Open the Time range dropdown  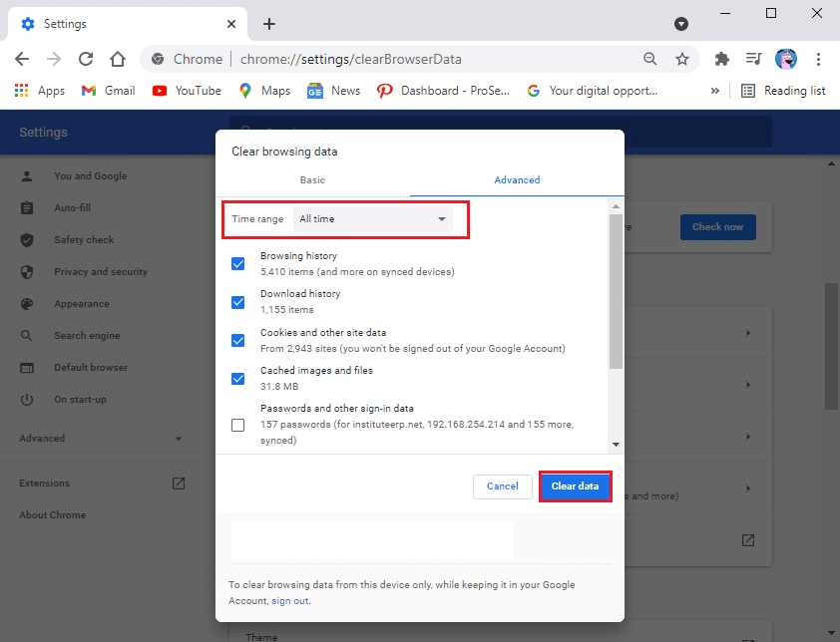pyautogui.click(x=373, y=219)
